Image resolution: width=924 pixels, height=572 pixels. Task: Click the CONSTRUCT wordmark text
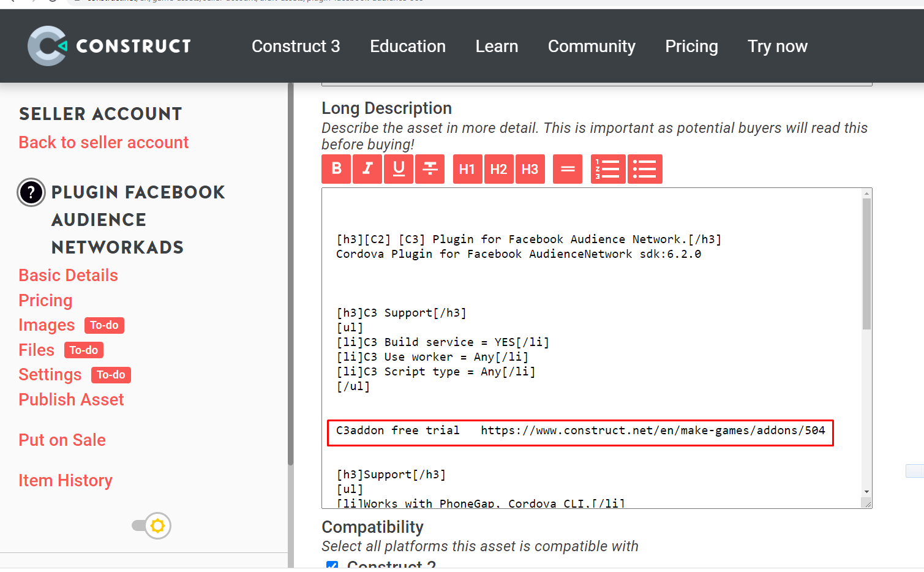coord(133,47)
